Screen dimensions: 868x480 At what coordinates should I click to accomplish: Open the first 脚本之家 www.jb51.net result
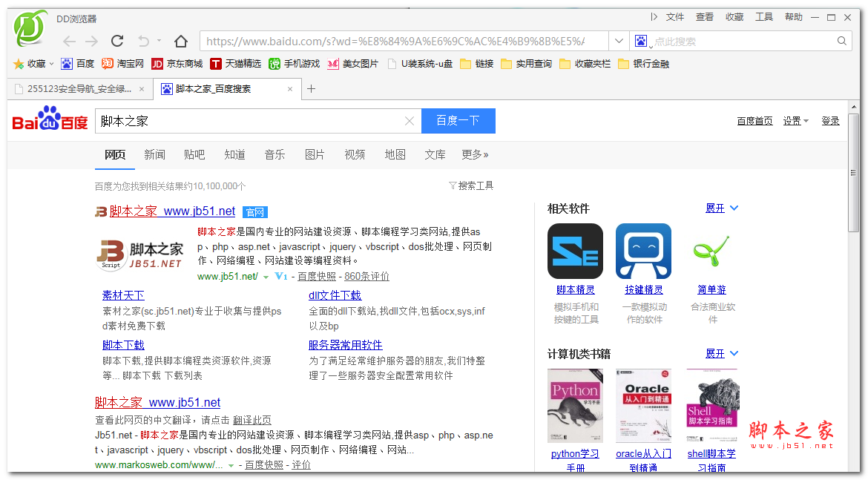(x=172, y=211)
